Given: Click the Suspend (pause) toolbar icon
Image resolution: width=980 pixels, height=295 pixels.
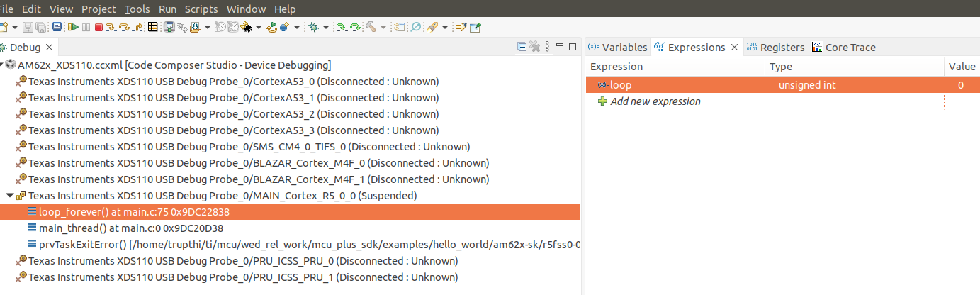Looking at the screenshot, I should [x=86, y=27].
